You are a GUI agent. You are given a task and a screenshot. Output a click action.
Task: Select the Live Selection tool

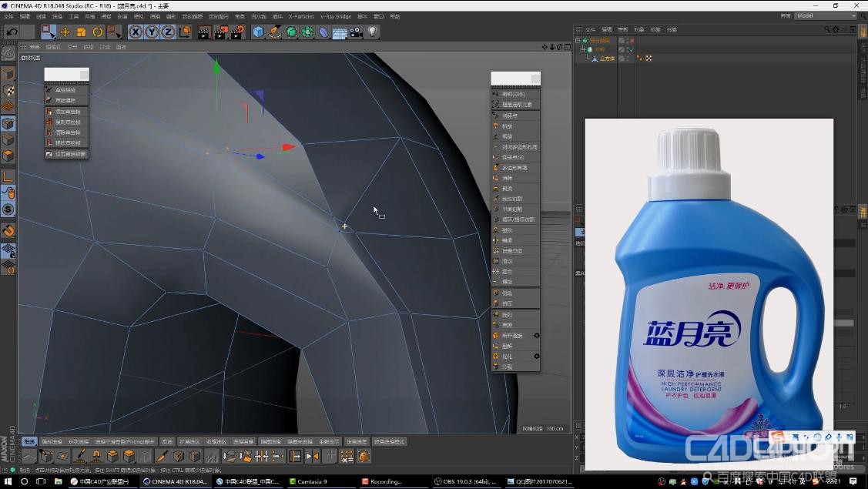pos(48,32)
